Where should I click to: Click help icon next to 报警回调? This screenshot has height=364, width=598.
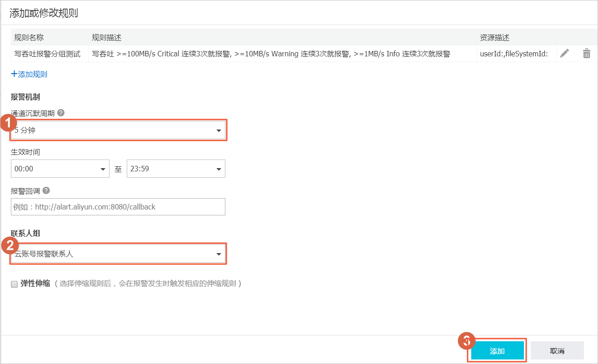click(x=46, y=191)
